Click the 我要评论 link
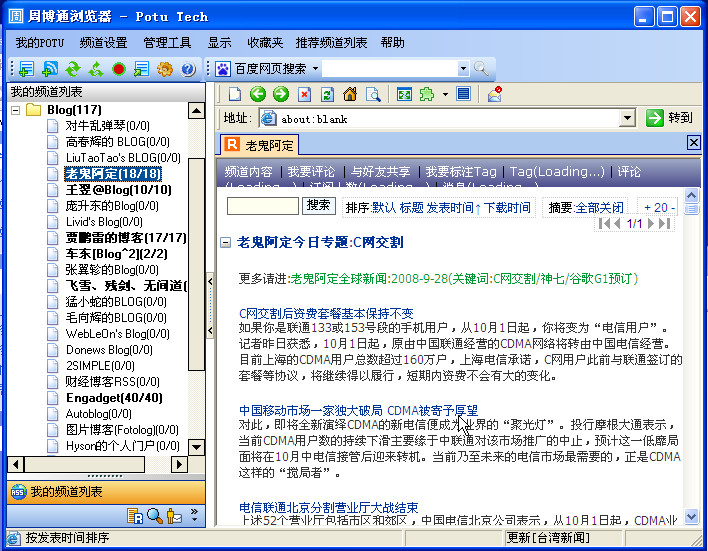Image resolution: width=708 pixels, height=551 pixels. [x=312, y=172]
